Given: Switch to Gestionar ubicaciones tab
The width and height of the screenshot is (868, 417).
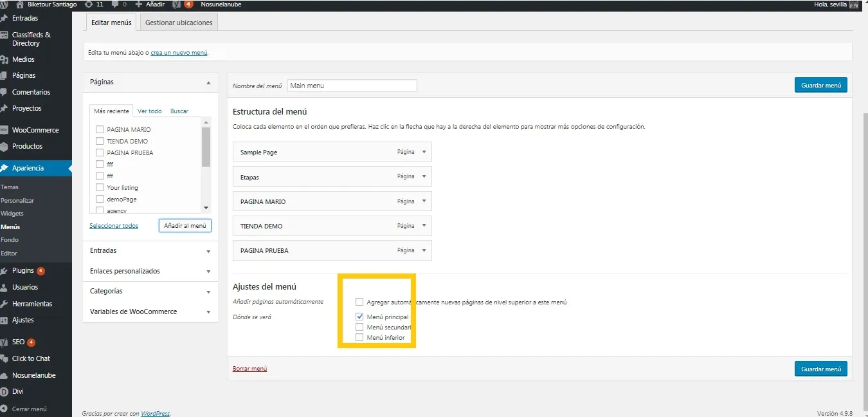Looking at the screenshot, I should coord(179,23).
